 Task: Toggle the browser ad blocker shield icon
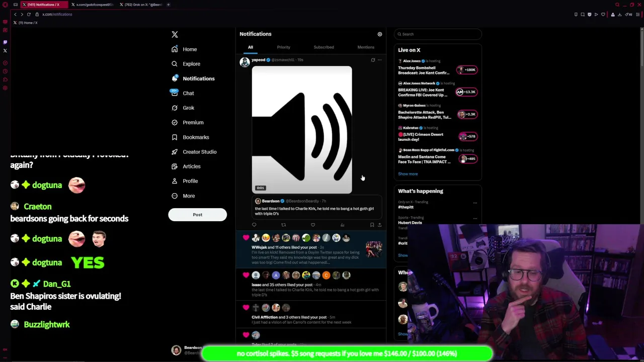coord(589,15)
